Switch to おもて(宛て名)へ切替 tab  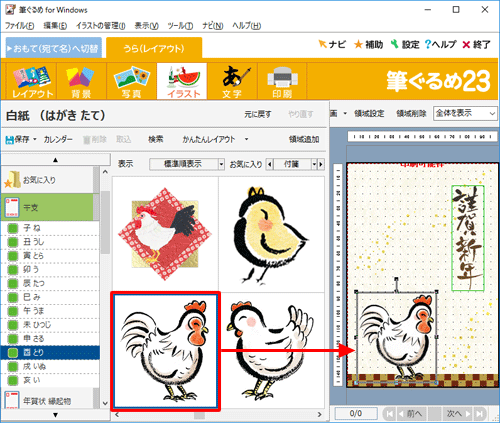(x=54, y=49)
